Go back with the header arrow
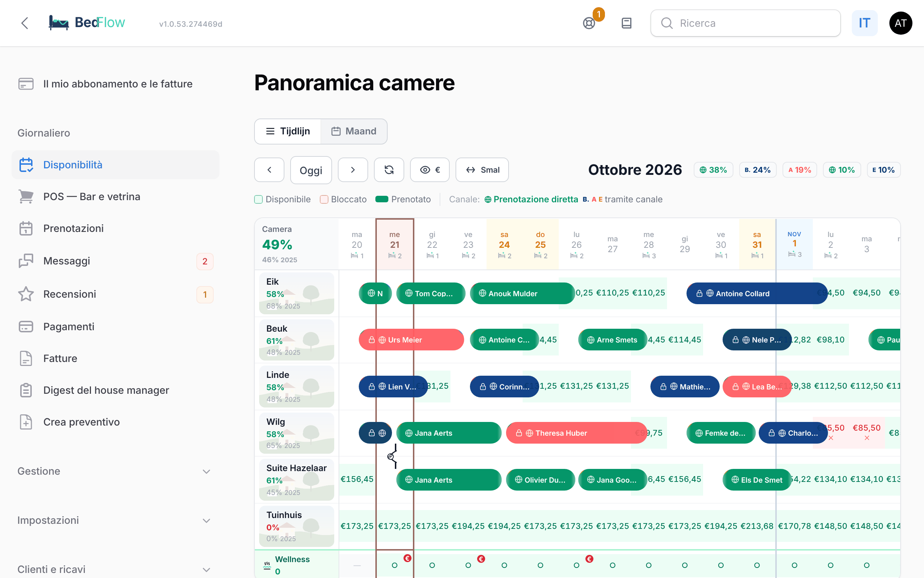Screen dimensions: 924x578 click(25, 23)
